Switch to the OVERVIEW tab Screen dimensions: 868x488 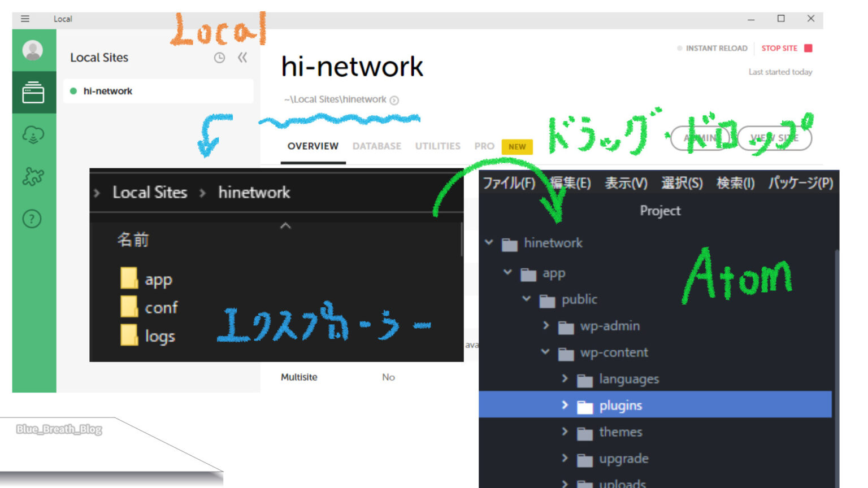click(x=313, y=146)
